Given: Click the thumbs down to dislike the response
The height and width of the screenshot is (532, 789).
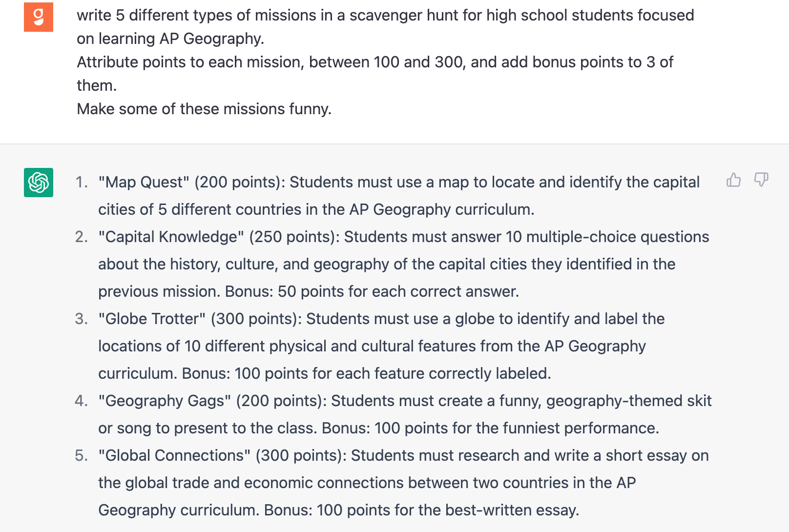Looking at the screenshot, I should pos(761,180).
